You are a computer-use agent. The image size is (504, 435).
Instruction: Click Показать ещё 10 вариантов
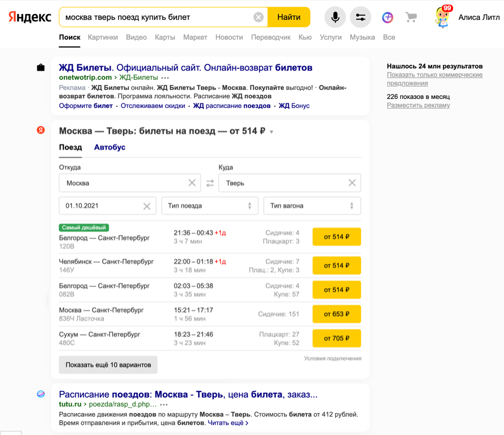108,365
